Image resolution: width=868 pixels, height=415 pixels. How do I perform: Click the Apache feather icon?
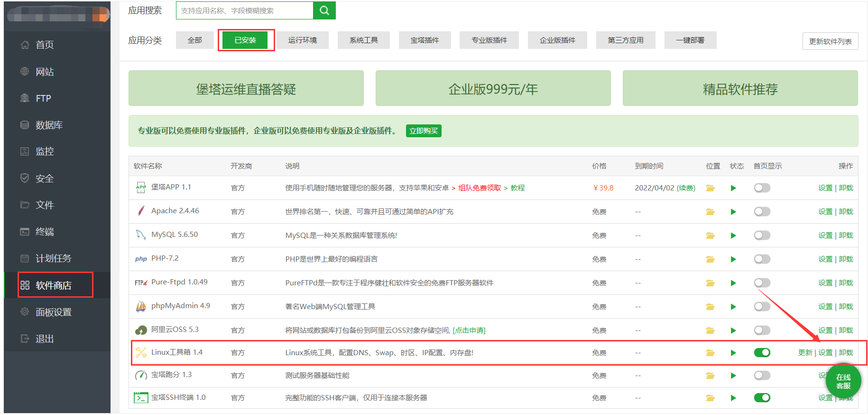point(141,211)
